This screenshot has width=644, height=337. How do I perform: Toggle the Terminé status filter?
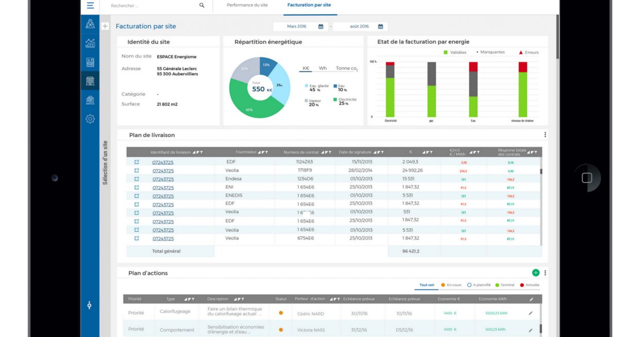[505, 285]
